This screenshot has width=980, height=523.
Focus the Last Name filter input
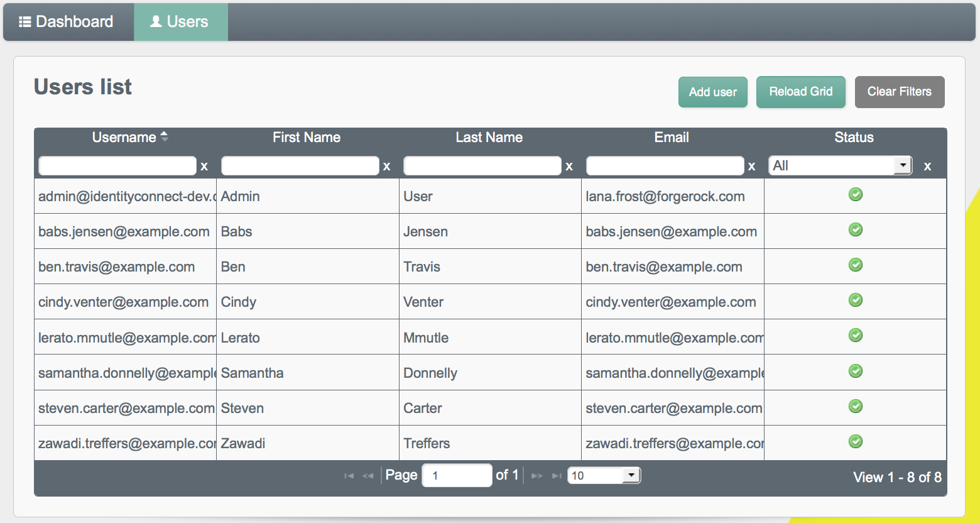[482, 166]
